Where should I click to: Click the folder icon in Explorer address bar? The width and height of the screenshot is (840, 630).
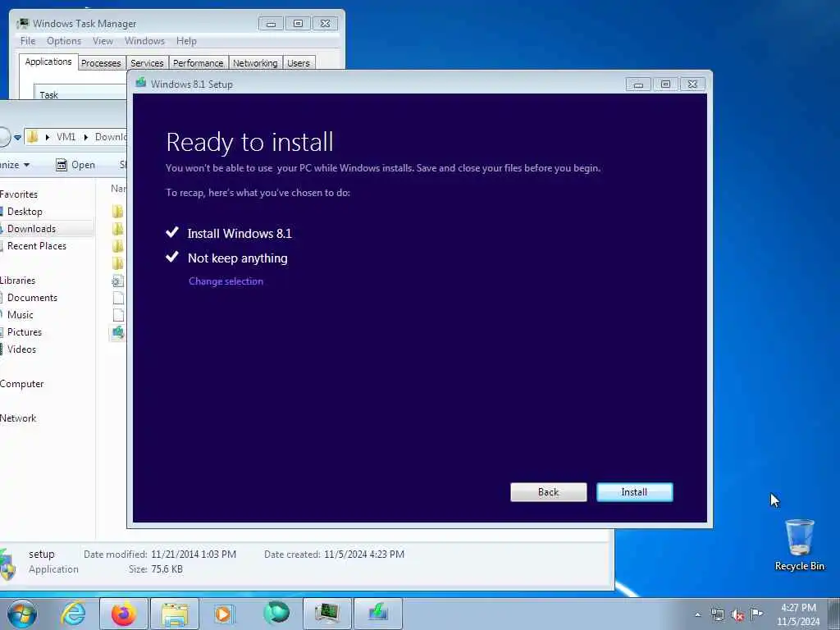[x=33, y=137]
